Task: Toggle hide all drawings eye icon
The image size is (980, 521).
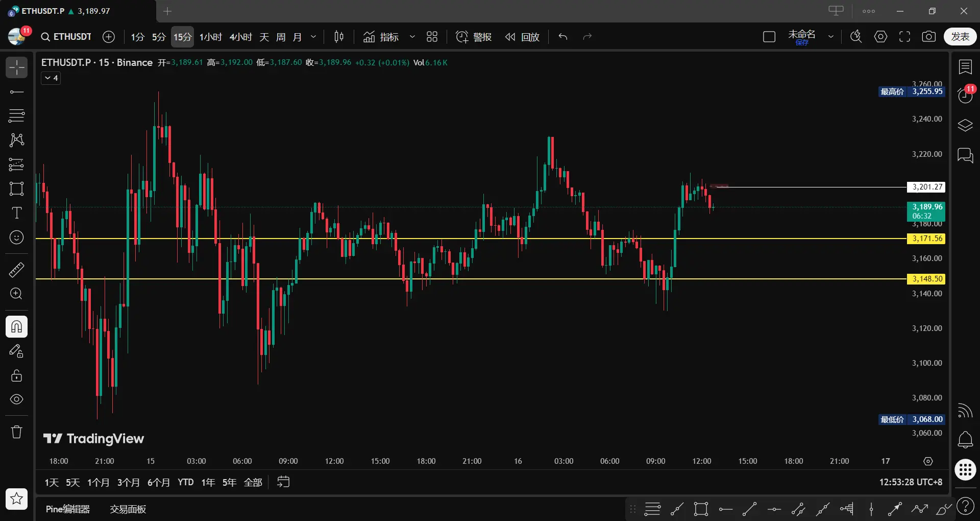Action: click(x=16, y=399)
